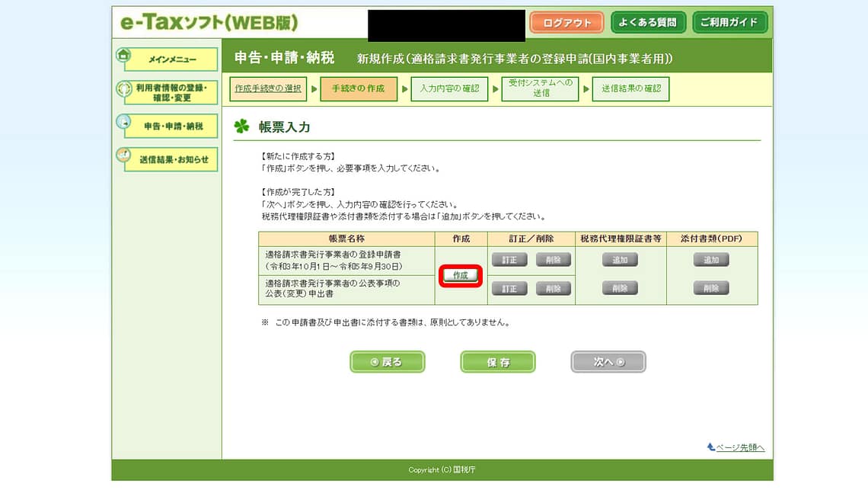Click the 戻る button

388,362
